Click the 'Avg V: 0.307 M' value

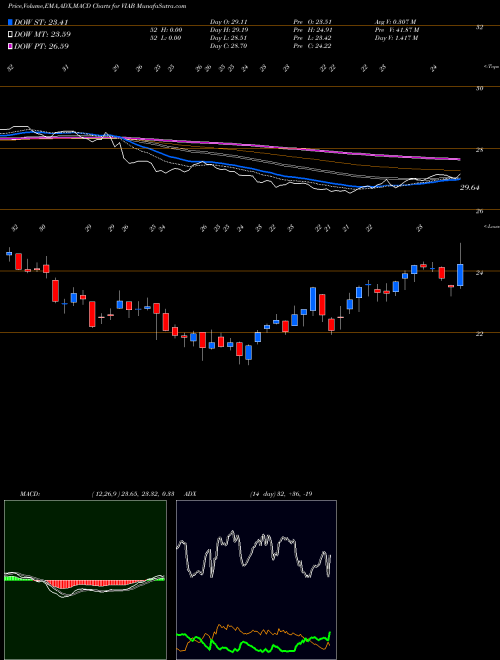point(395,21)
